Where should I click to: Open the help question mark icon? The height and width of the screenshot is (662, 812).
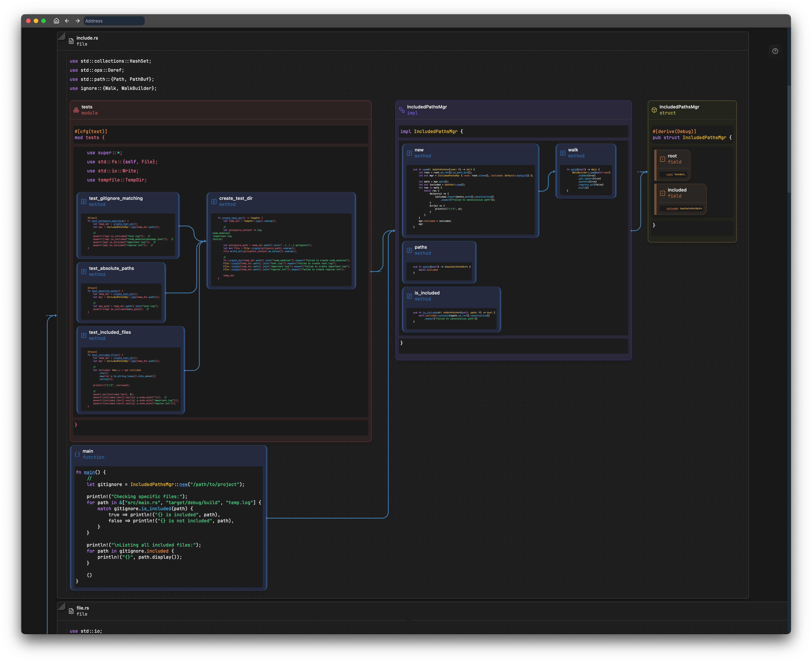tap(775, 51)
